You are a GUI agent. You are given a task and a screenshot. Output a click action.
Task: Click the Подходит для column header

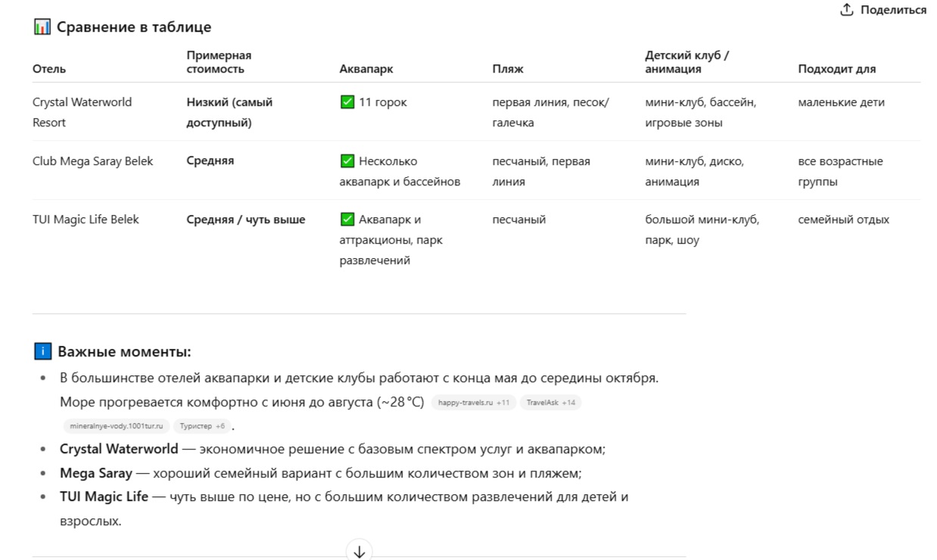tap(836, 69)
